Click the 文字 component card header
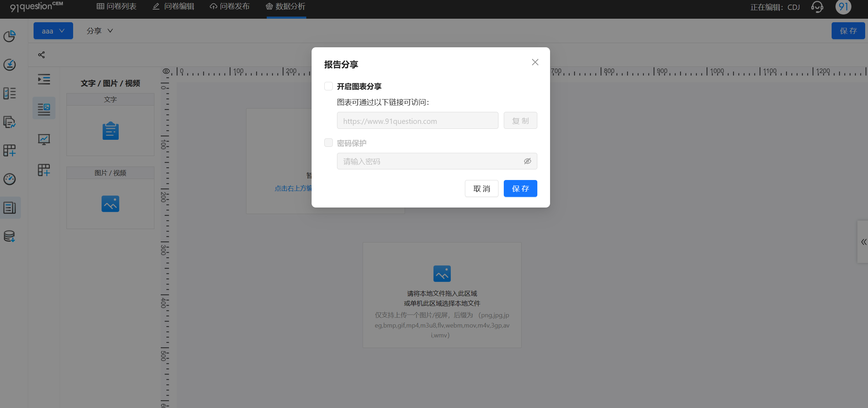Image resolution: width=868 pixels, height=408 pixels. coord(110,100)
